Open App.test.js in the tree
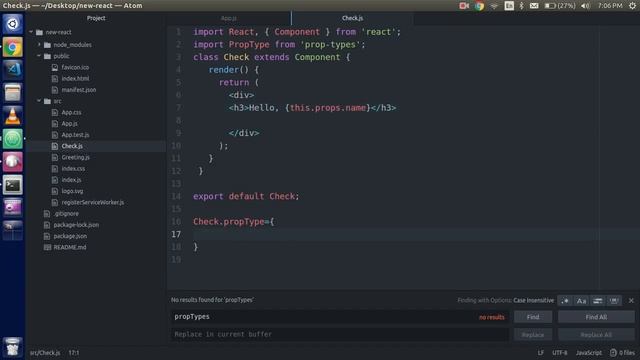 (75, 135)
